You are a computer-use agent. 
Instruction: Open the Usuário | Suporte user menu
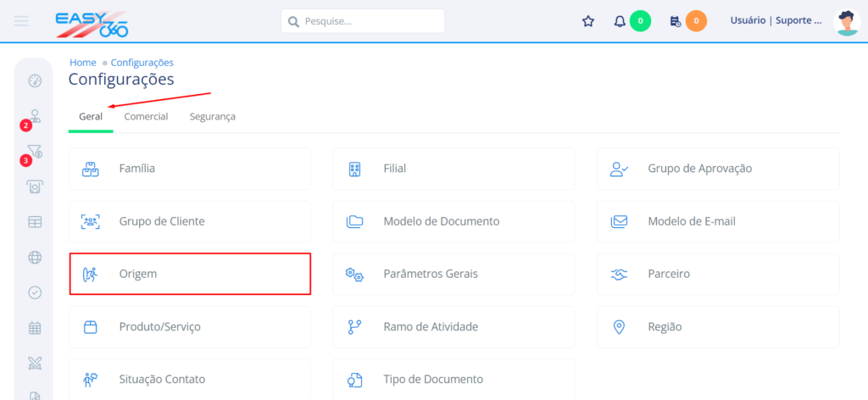(776, 21)
